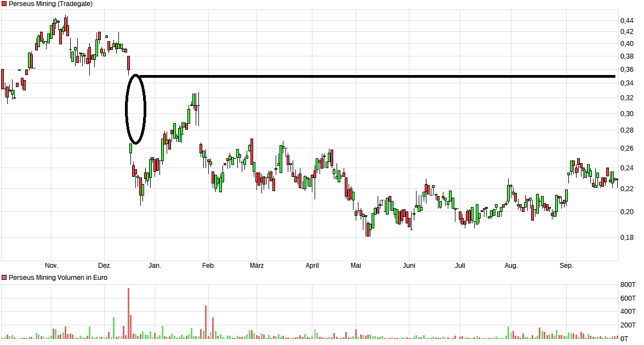Expand the April axis label section
Screen dimensions: 644x345
[x=312, y=265]
